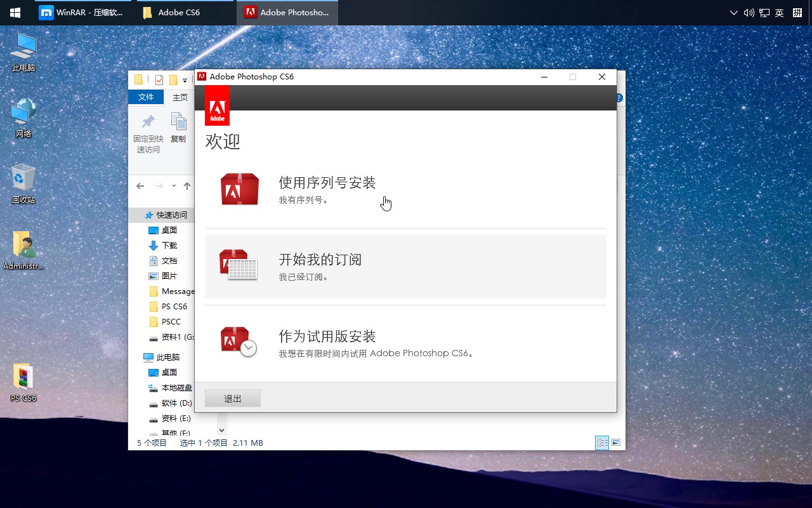Select 图片 in Explorer sidebar

[x=163, y=276]
